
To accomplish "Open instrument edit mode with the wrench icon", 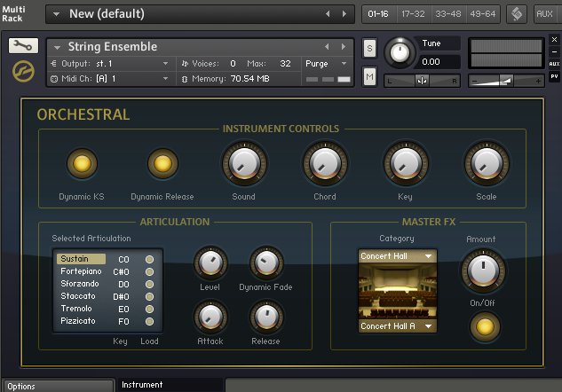I will (23, 46).
